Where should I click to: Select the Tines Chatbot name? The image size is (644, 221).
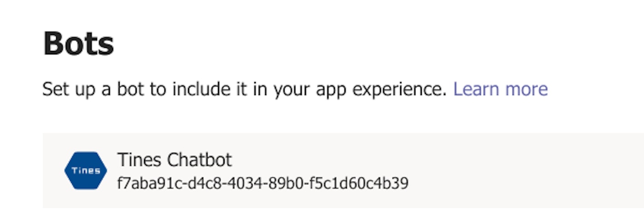[x=175, y=160]
